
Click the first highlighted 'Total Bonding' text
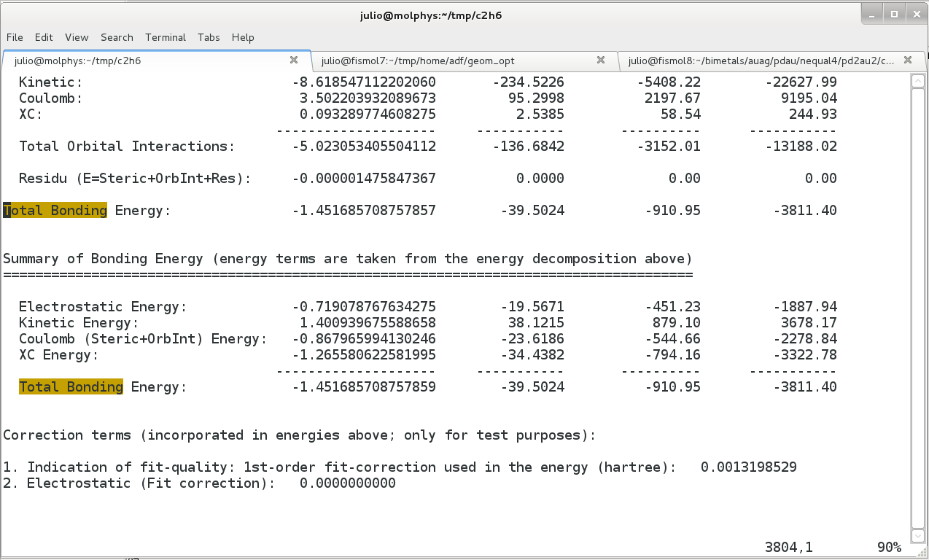[x=55, y=211]
